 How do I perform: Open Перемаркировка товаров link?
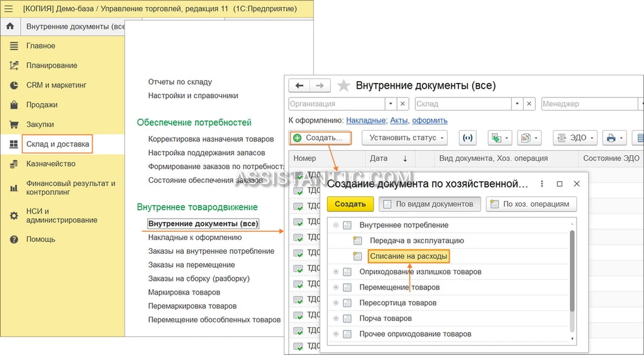coord(192,306)
